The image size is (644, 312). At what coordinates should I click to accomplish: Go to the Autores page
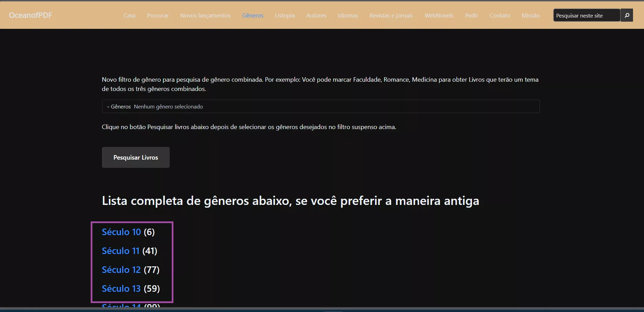316,15
